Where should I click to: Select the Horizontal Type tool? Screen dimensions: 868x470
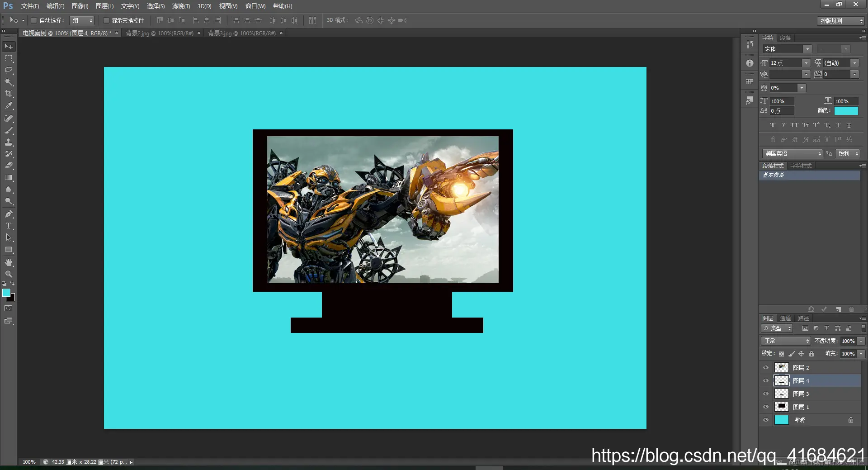(x=9, y=226)
